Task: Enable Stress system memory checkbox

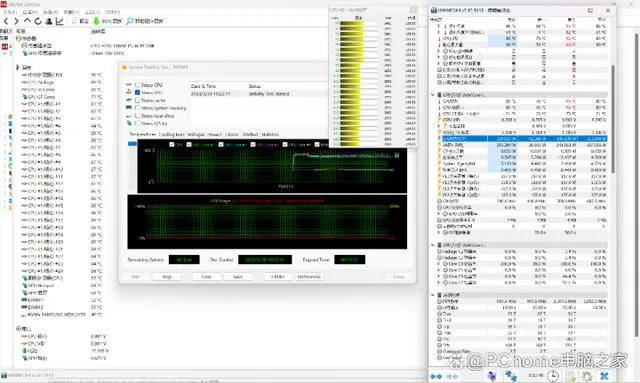Action: [x=138, y=108]
